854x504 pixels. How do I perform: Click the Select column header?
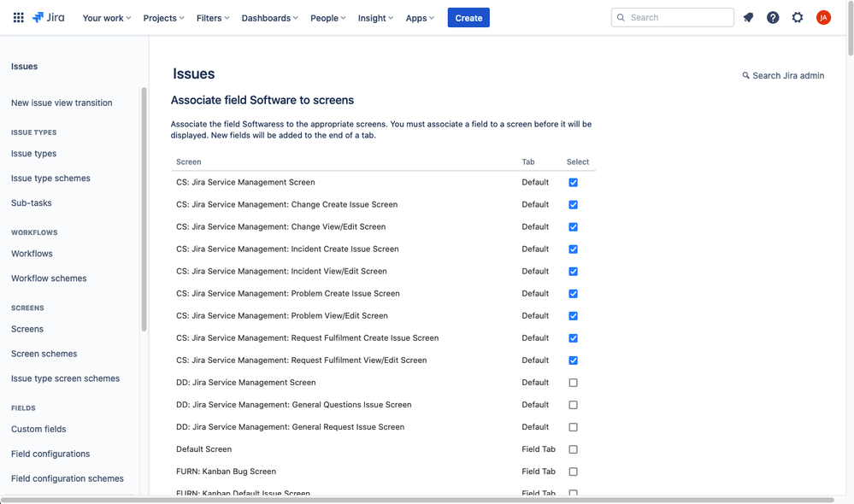pyautogui.click(x=577, y=161)
